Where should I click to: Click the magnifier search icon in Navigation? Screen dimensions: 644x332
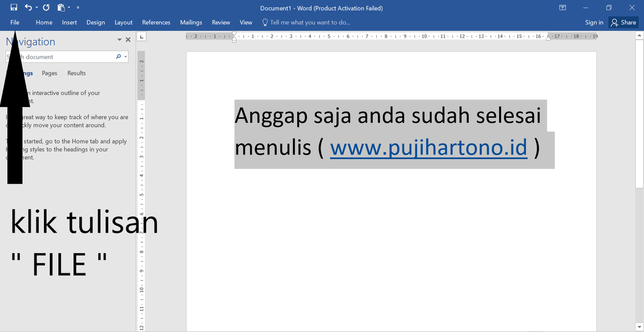[119, 56]
